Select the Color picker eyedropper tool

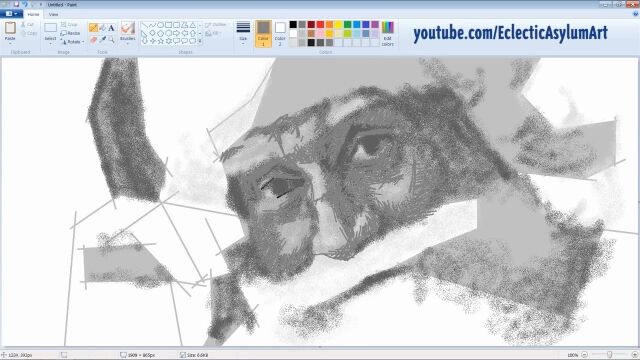pos(102,40)
